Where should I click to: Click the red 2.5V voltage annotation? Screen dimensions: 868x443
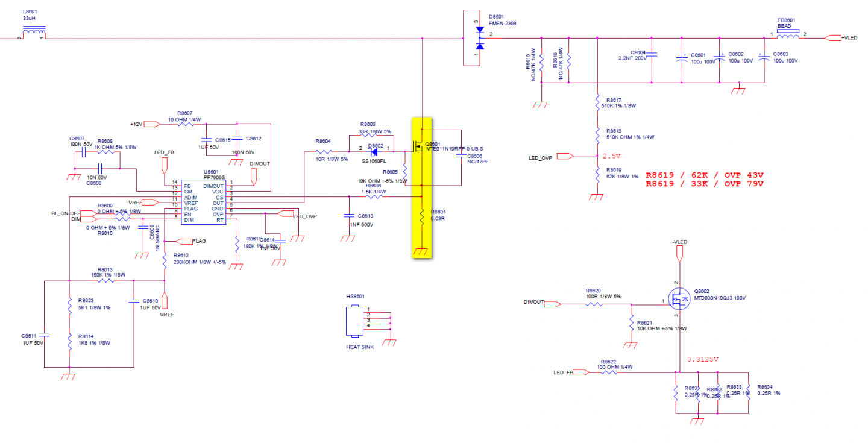pyautogui.click(x=611, y=156)
